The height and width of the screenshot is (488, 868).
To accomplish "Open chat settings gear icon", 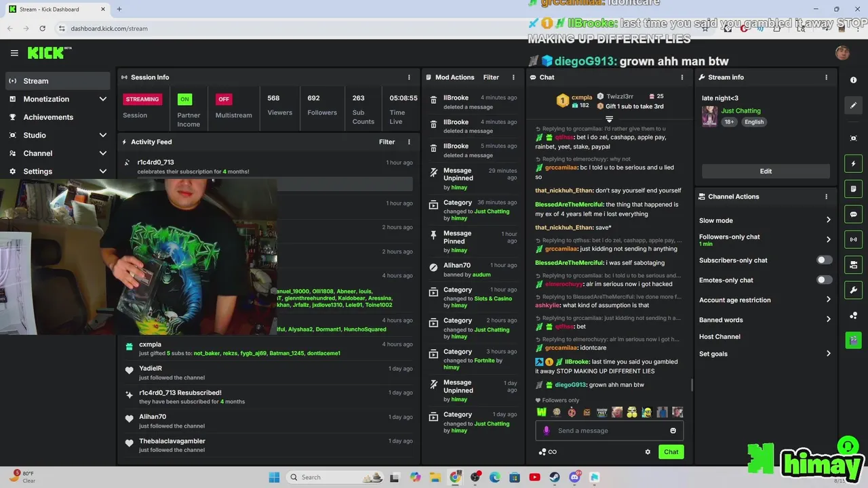I will coord(648,452).
